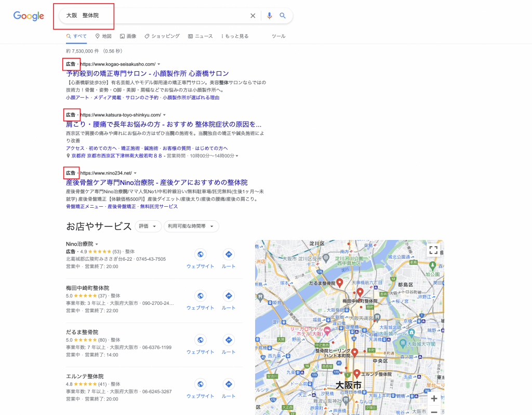Open the 小顔アート sitelink
This screenshot has width=532, height=415.
click(x=77, y=98)
